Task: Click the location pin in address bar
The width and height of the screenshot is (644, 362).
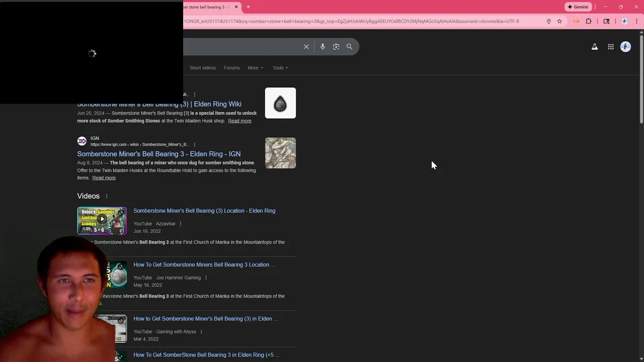Action: pyautogui.click(x=549, y=21)
